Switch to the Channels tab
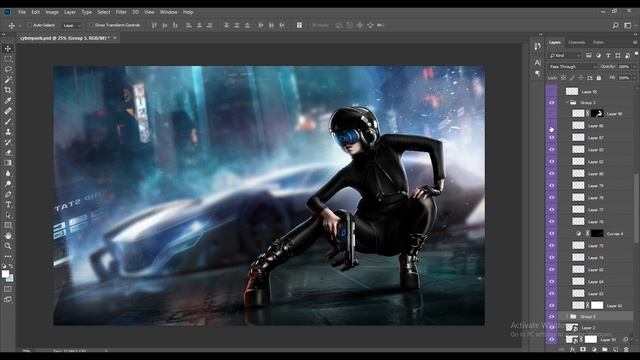The width and height of the screenshot is (640, 360). click(576, 42)
